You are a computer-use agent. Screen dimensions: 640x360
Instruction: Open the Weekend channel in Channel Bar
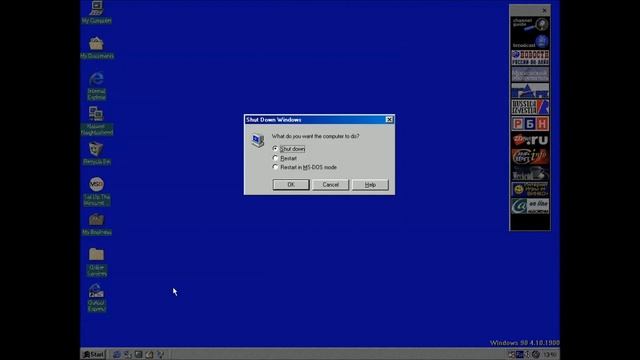tap(530, 173)
